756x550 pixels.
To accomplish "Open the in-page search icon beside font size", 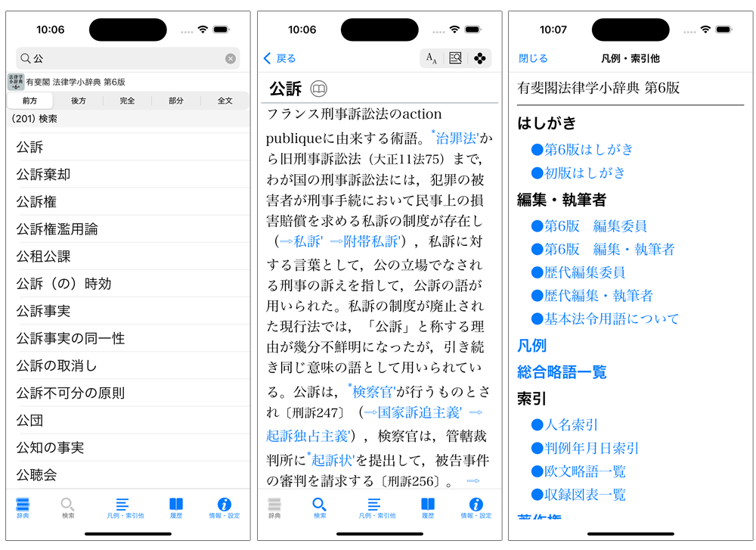I will 455,58.
